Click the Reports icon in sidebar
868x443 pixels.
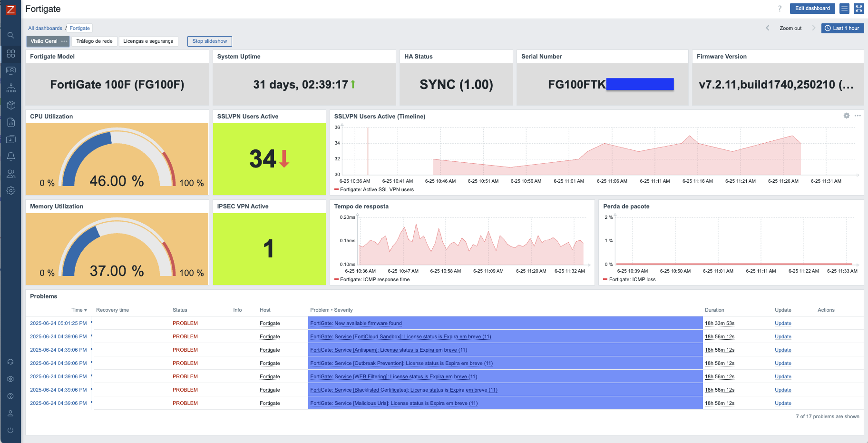click(10, 122)
